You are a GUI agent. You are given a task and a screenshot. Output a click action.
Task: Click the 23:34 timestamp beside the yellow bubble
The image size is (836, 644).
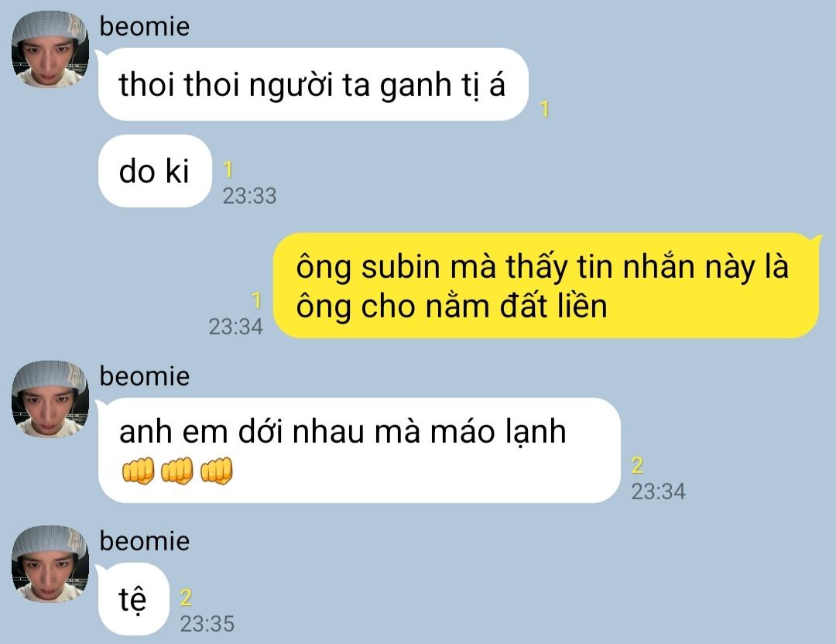click(x=235, y=327)
